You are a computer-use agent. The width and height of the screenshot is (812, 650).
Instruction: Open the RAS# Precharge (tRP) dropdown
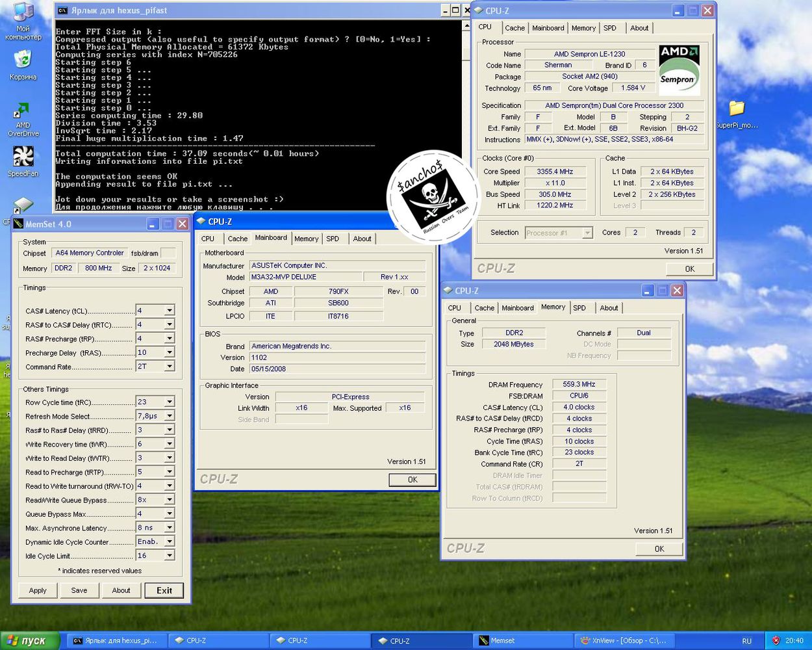169,339
